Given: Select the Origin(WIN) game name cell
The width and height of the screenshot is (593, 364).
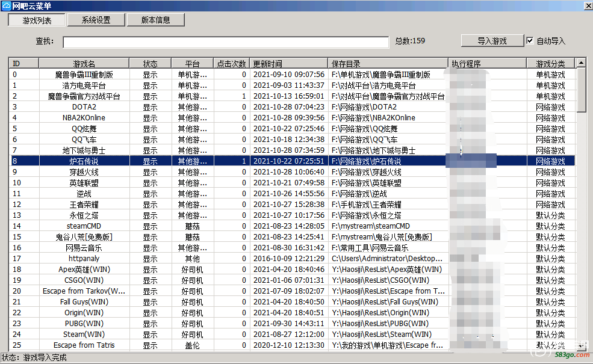Looking at the screenshot, I should click(x=84, y=313).
